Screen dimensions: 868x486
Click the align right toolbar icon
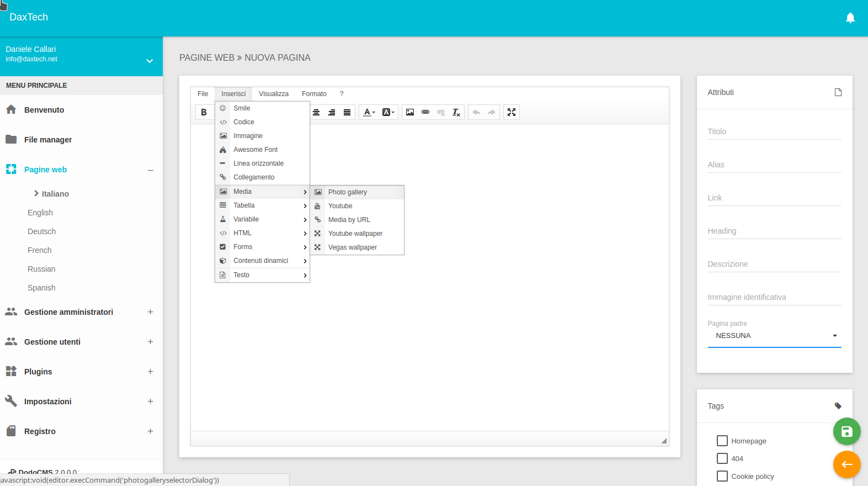pos(332,112)
